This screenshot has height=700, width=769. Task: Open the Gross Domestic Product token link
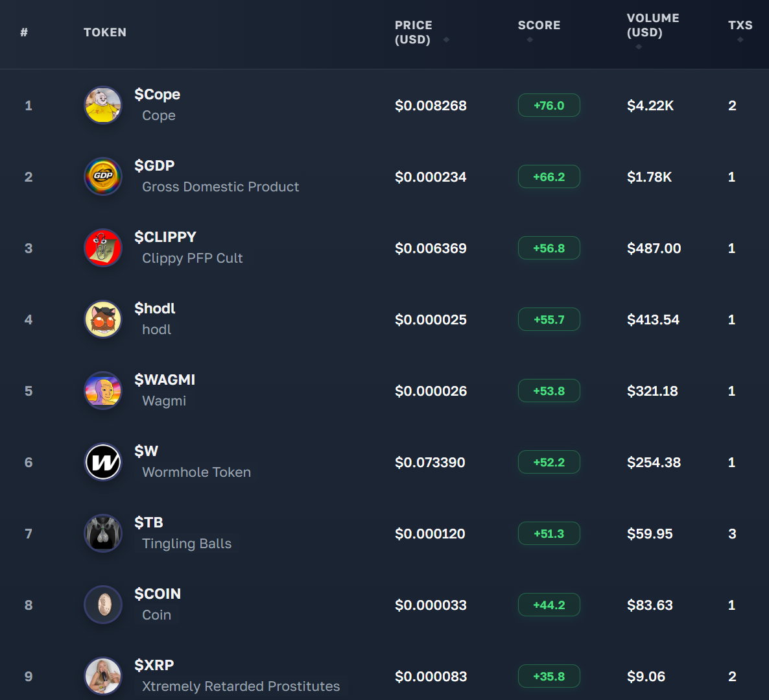(220, 187)
